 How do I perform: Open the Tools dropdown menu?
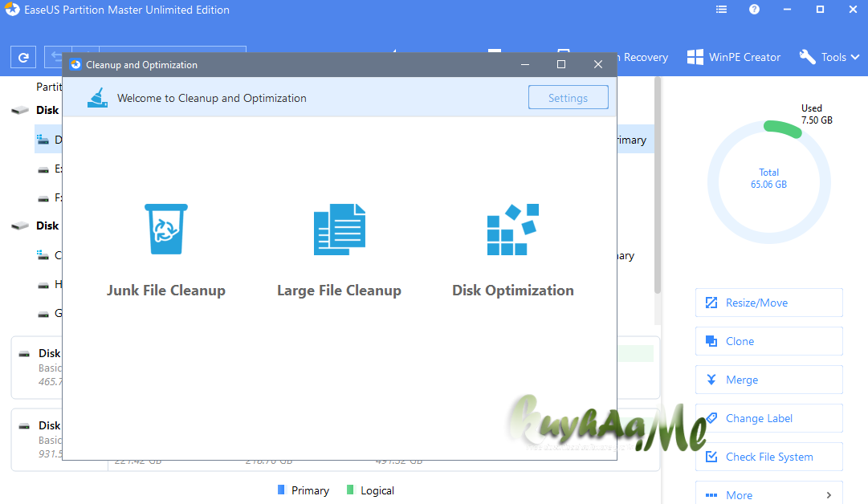(x=829, y=57)
